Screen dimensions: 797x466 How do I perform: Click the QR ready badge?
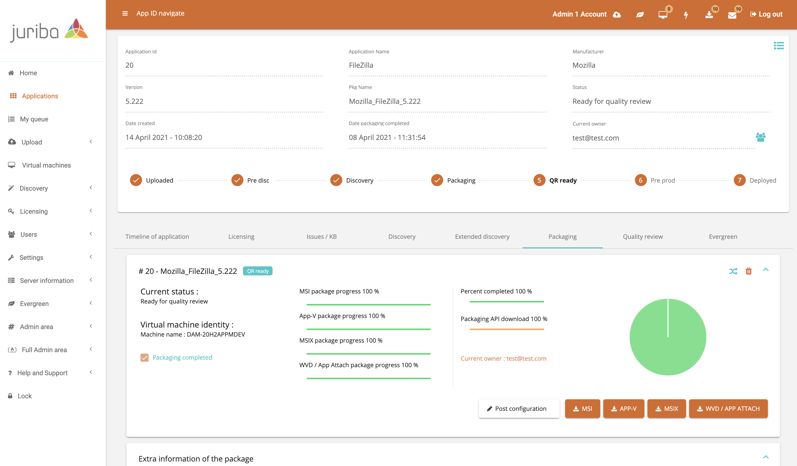tap(258, 271)
